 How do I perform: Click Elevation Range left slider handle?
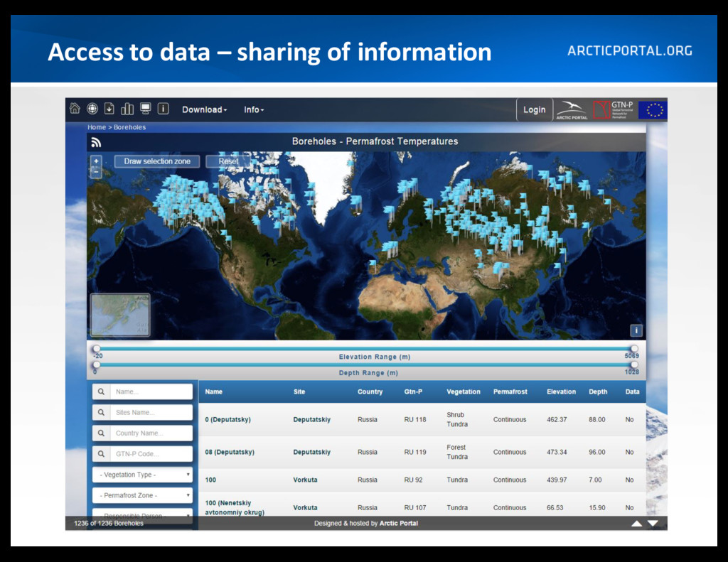pyautogui.click(x=97, y=349)
